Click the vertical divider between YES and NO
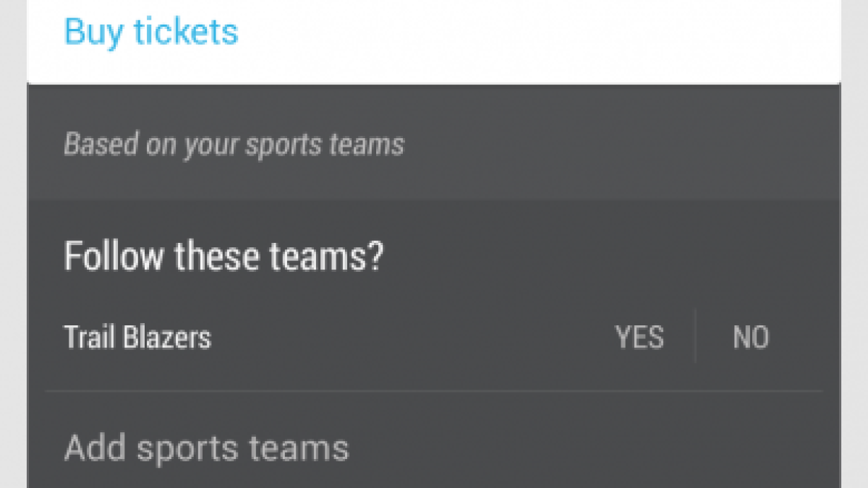Image resolution: width=868 pixels, height=488 pixels. [696, 336]
